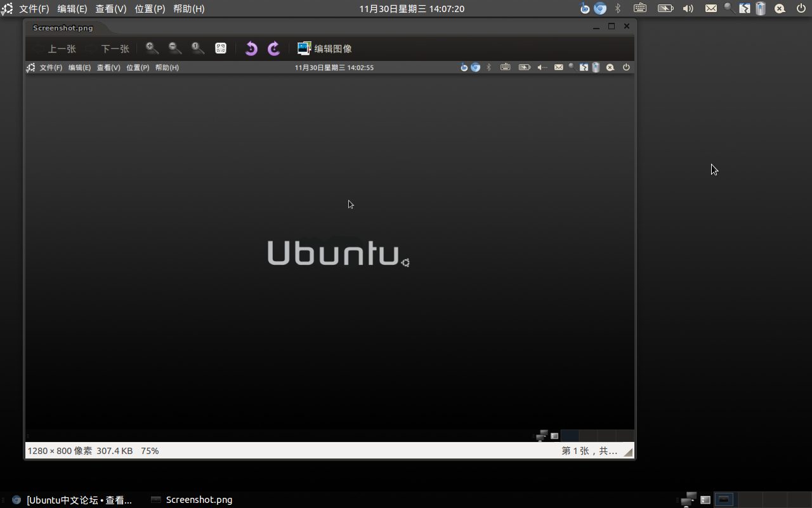Open the 查看(V) menu in top panel
812x508 pixels.
[111, 9]
